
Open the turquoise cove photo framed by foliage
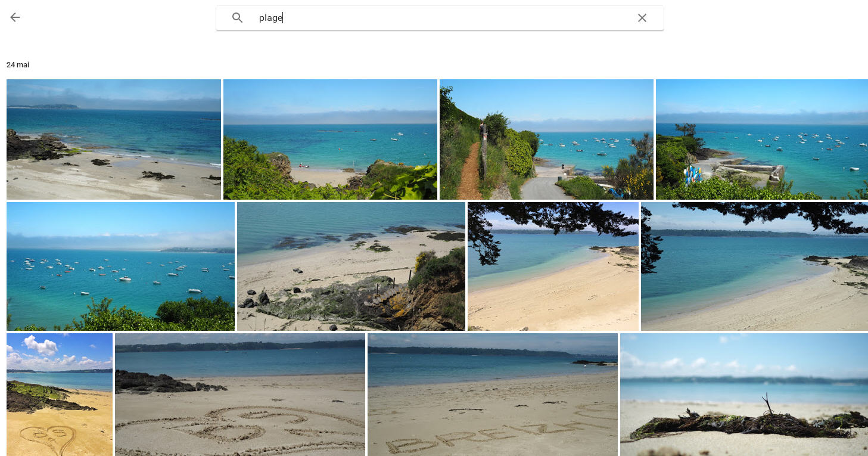point(330,139)
